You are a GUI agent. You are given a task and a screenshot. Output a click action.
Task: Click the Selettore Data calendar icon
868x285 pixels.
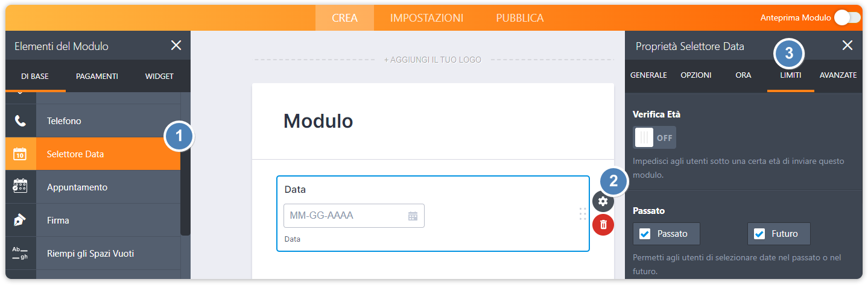coord(20,154)
